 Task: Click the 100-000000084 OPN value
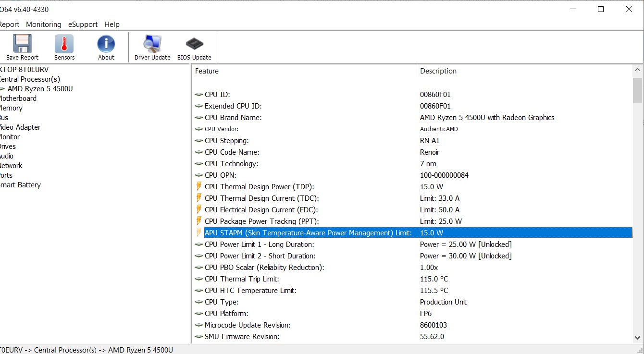444,175
